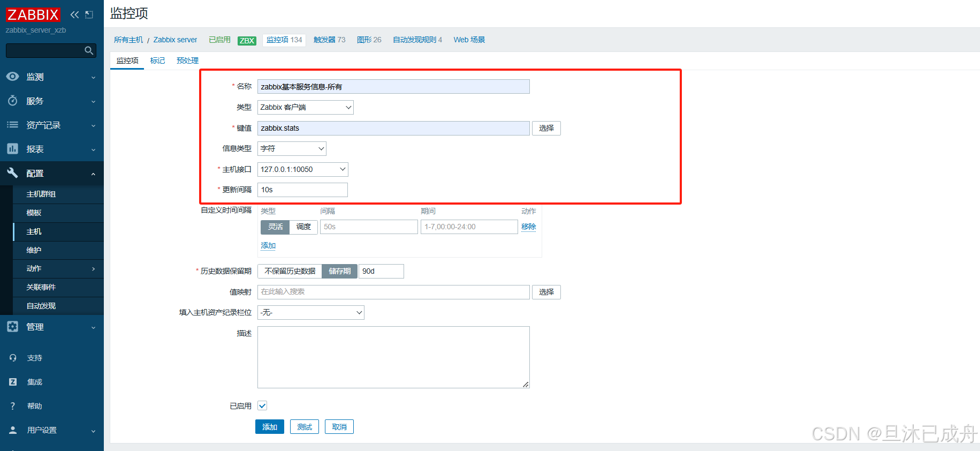Click 选择 button next to 值映射
The width and height of the screenshot is (980, 451).
(x=546, y=292)
